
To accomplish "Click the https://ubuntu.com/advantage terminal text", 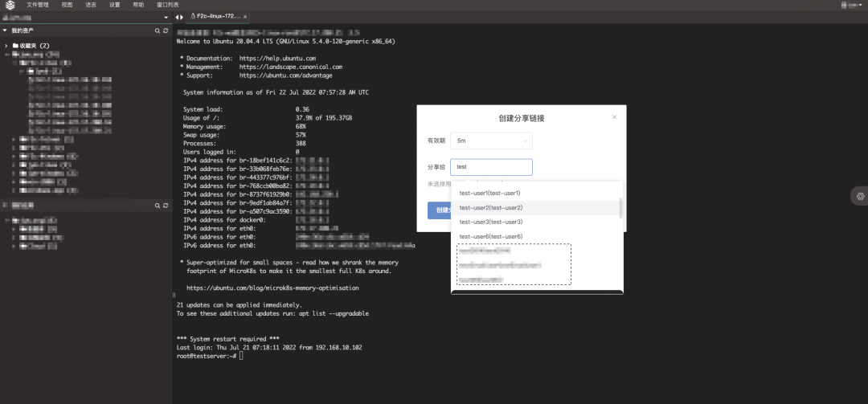I will pos(285,75).
